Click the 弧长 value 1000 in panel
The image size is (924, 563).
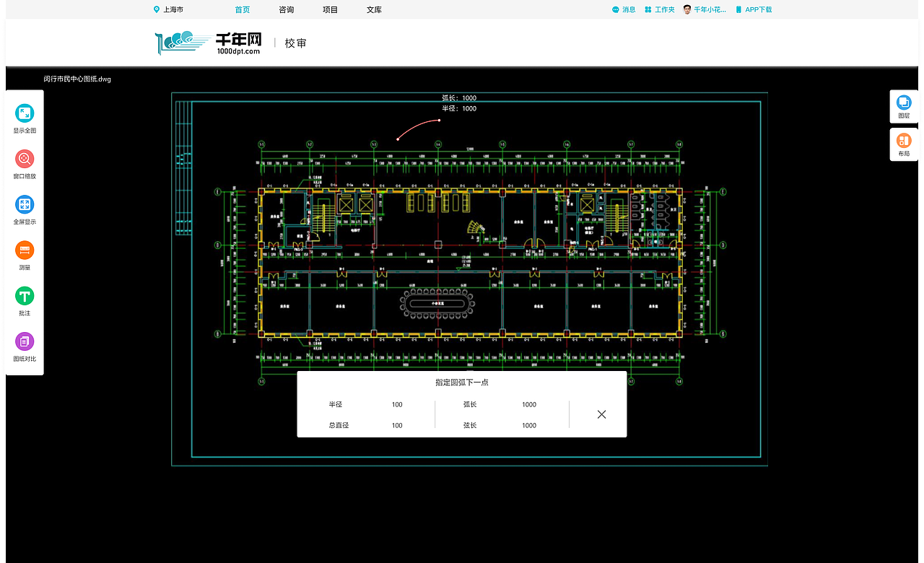pyautogui.click(x=529, y=404)
